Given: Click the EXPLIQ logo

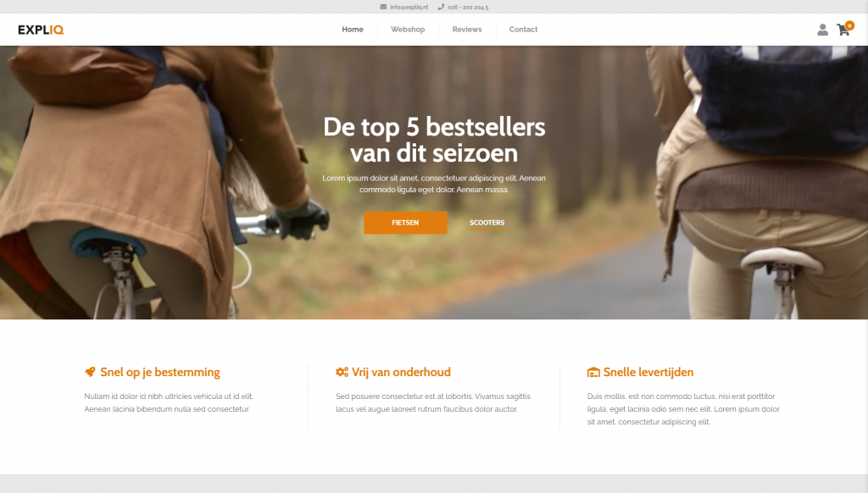Looking at the screenshot, I should coord(41,30).
